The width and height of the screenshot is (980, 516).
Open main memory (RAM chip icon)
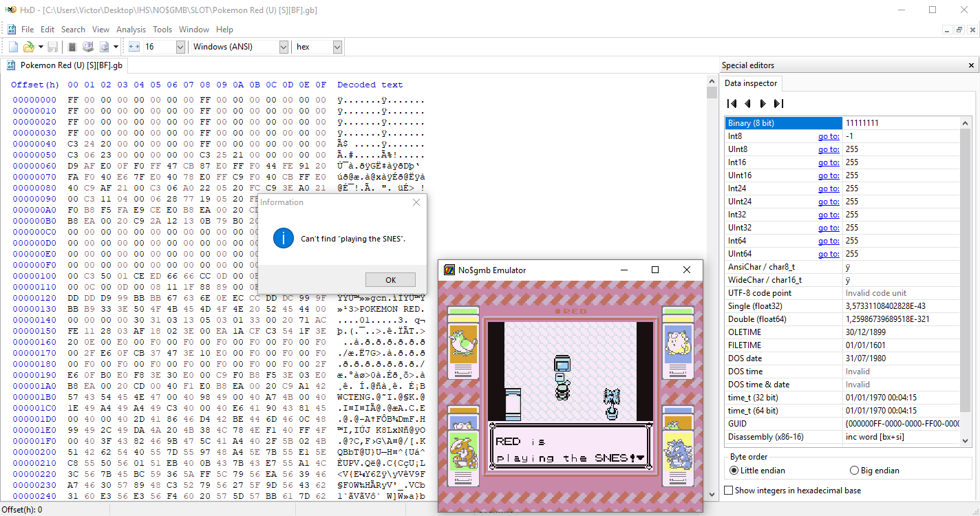[x=72, y=47]
